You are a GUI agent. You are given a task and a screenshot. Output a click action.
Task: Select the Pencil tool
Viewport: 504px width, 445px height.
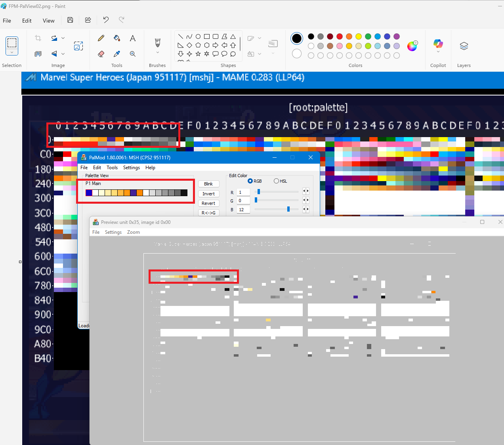point(101,38)
